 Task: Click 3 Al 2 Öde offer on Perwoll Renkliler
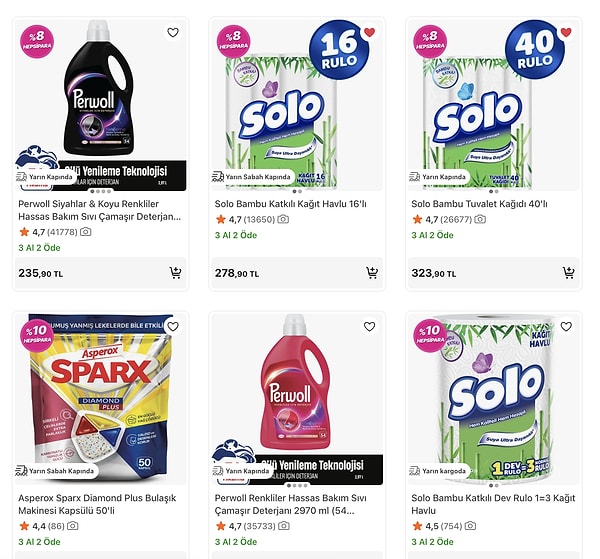coord(236,542)
